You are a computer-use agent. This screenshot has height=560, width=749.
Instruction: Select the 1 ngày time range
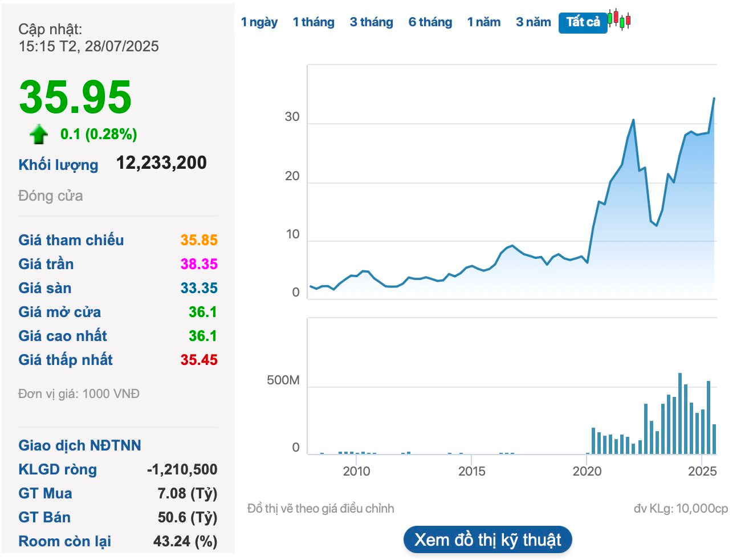[x=259, y=22]
